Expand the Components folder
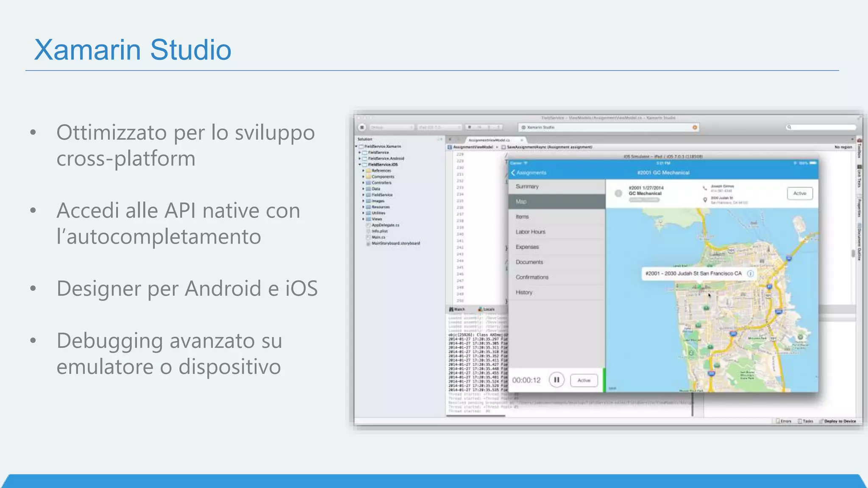The height and width of the screenshot is (488, 868). (363, 177)
